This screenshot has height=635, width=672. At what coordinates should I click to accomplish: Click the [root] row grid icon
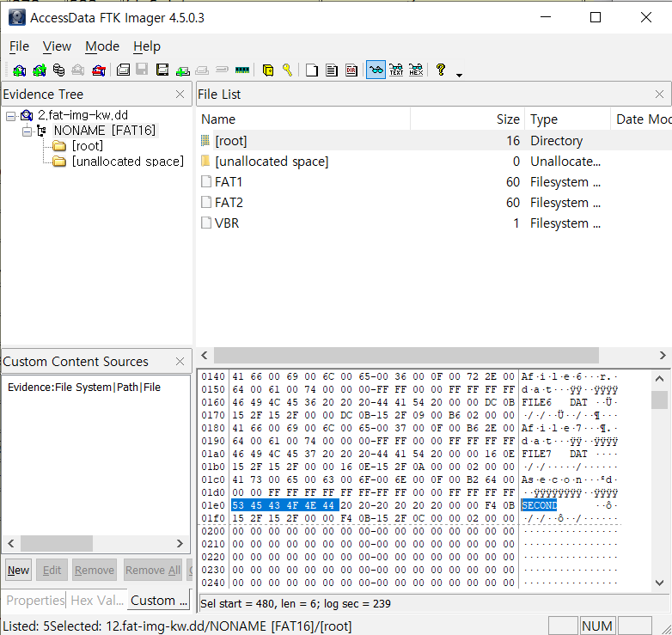(x=205, y=141)
